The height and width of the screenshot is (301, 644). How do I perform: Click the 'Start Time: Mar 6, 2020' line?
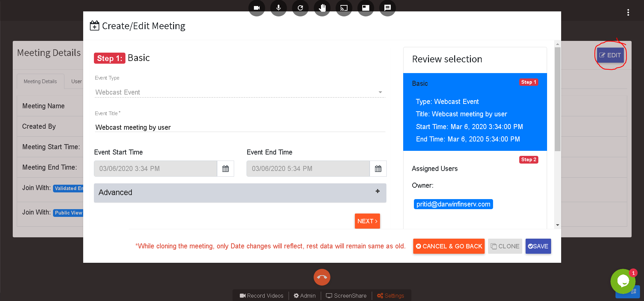(x=470, y=127)
